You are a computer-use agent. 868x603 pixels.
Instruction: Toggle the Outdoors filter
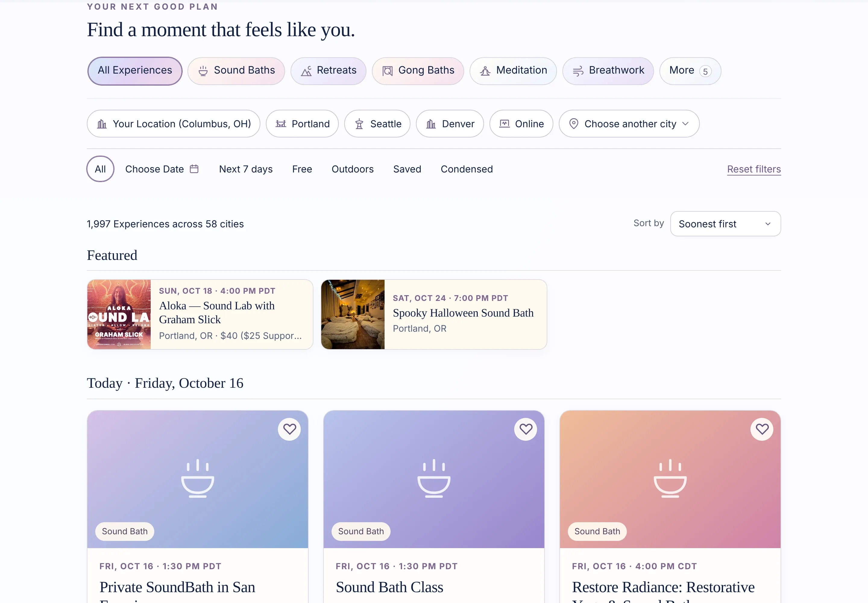tap(352, 169)
